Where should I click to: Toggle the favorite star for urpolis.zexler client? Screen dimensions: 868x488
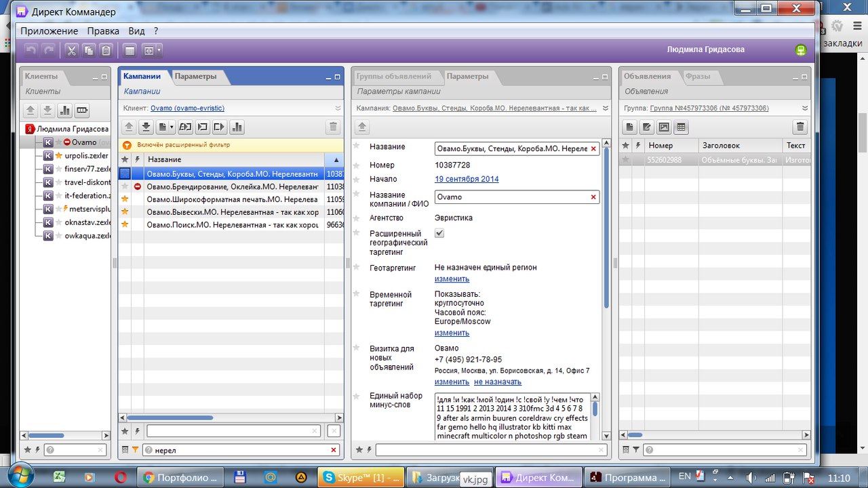(58, 155)
